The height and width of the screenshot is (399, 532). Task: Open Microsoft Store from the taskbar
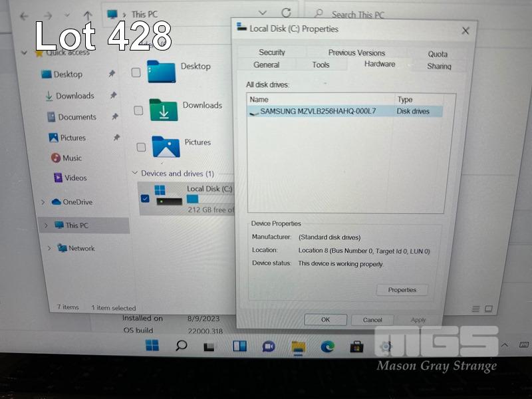click(357, 346)
